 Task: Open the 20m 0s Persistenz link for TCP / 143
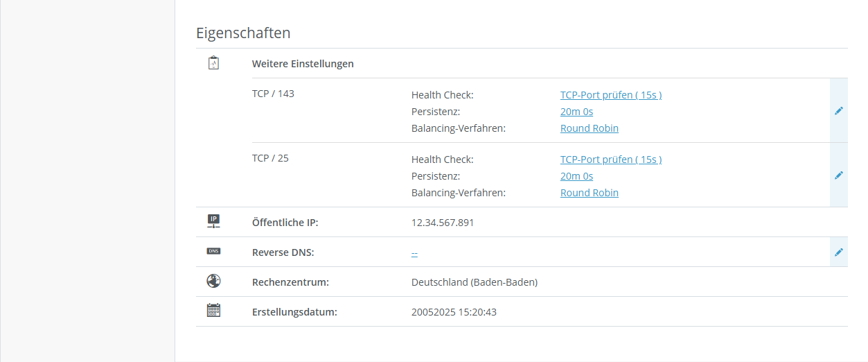pos(576,112)
